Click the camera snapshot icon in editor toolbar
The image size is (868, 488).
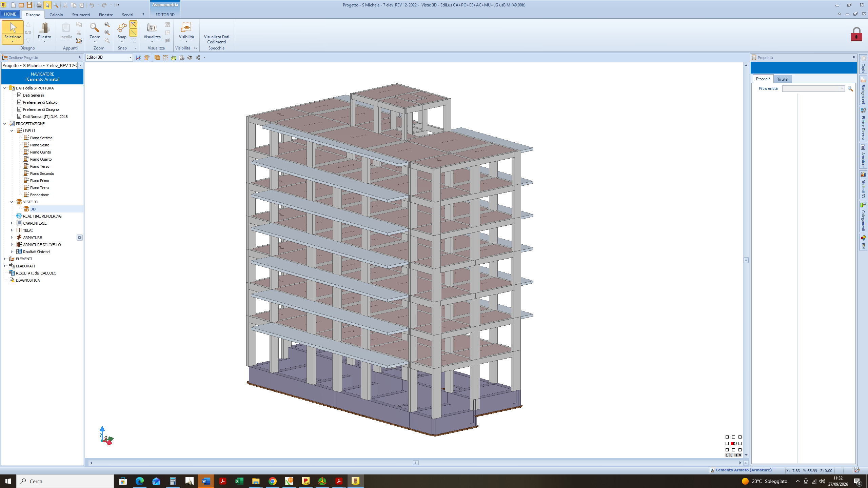[190, 58]
